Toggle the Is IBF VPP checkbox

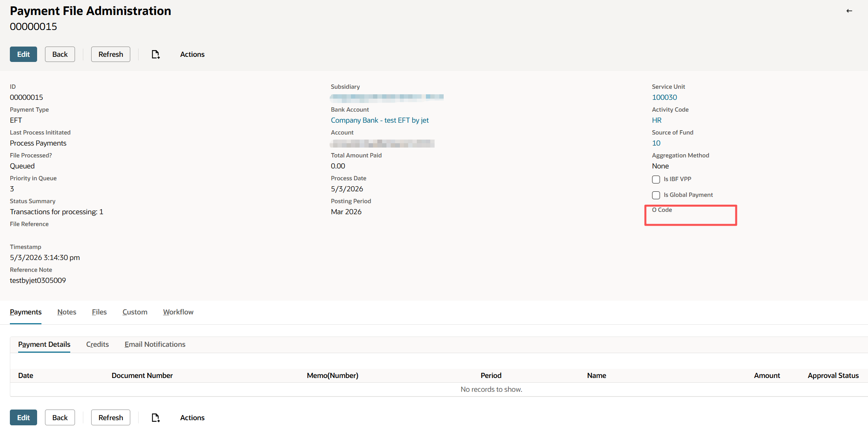[x=656, y=180]
